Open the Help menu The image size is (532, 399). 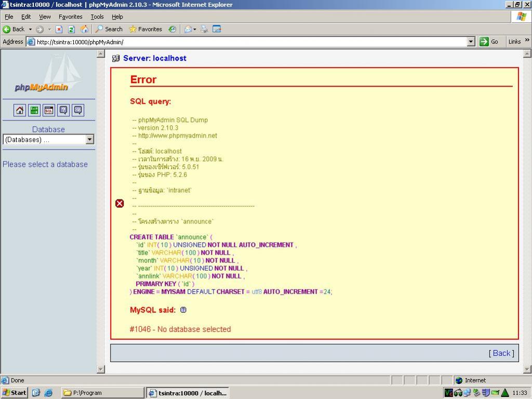coord(117,17)
